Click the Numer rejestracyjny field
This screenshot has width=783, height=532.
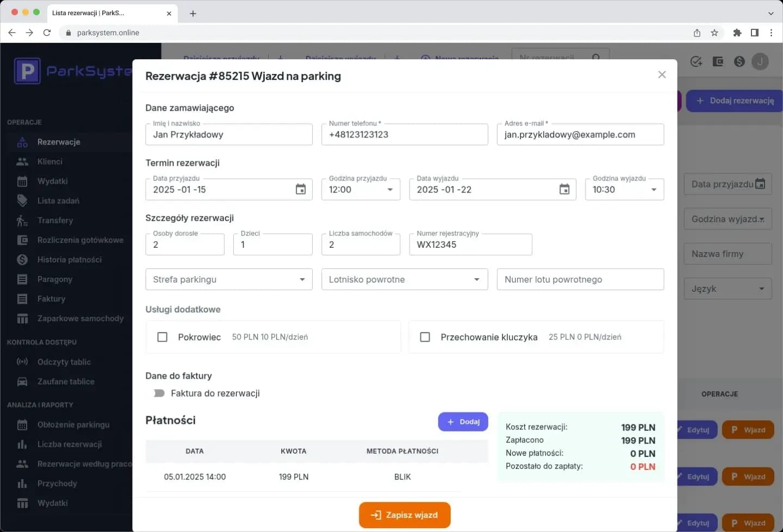click(470, 245)
